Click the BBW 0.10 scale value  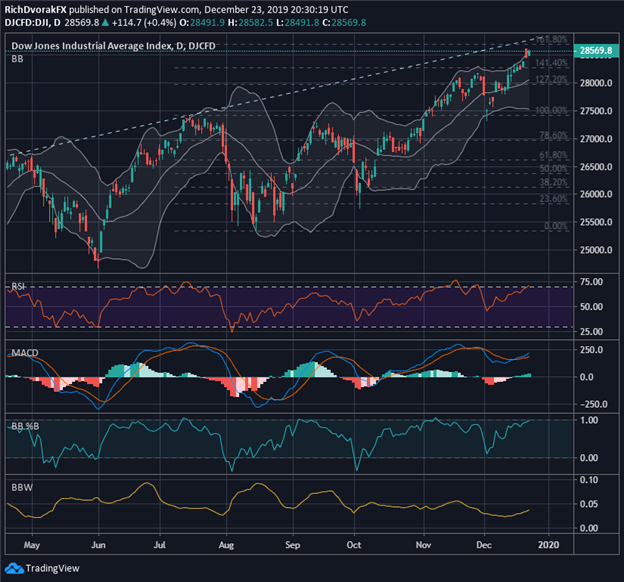point(589,480)
